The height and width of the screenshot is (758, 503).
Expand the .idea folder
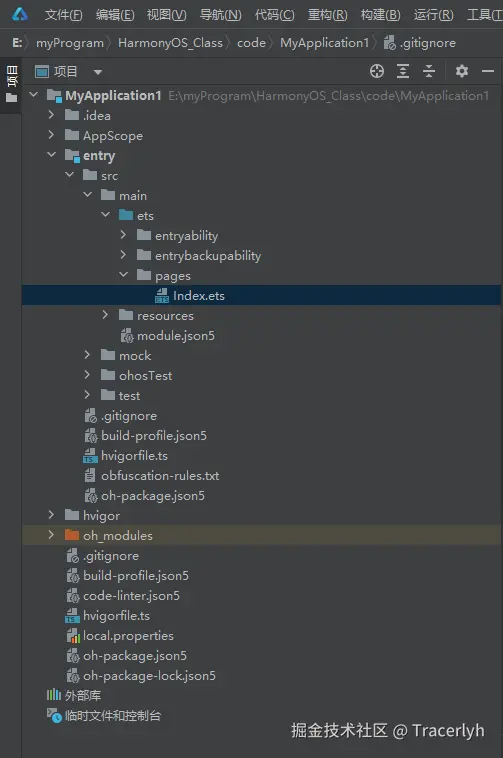[x=51, y=115]
